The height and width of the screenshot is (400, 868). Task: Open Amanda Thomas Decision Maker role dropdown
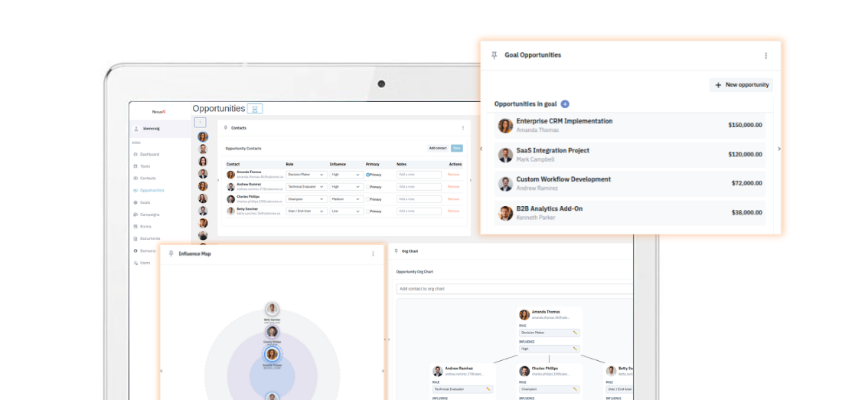point(306,175)
